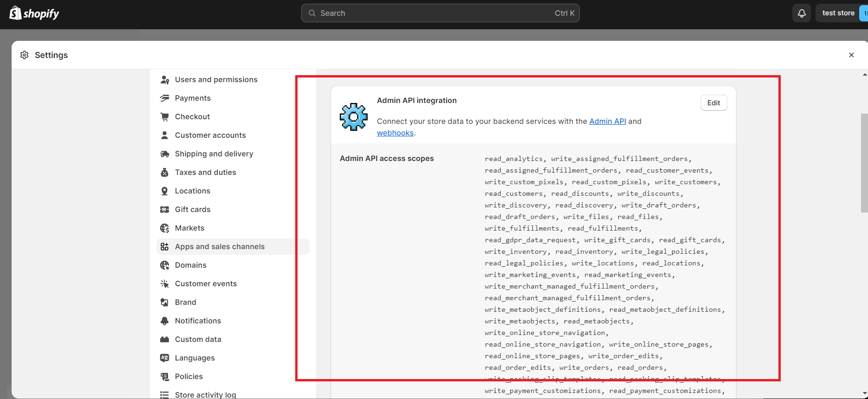Select Custom data
The height and width of the screenshot is (399, 868).
[233, 340]
